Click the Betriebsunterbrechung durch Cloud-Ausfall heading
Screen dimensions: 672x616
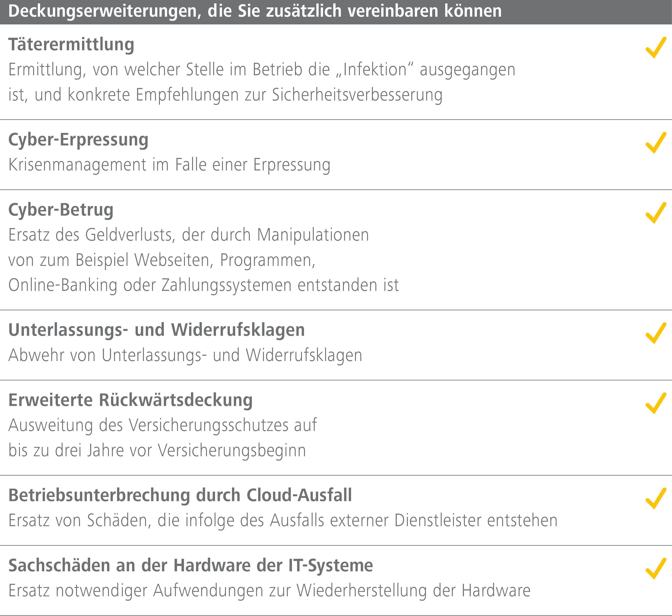point(180,495)
